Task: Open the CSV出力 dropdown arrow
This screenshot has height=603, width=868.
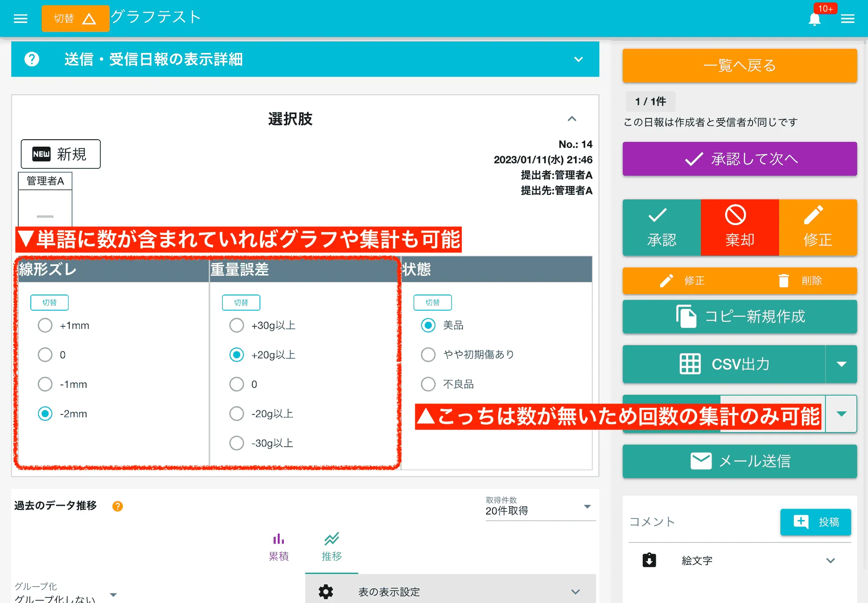Action: (x=842, y=364)
